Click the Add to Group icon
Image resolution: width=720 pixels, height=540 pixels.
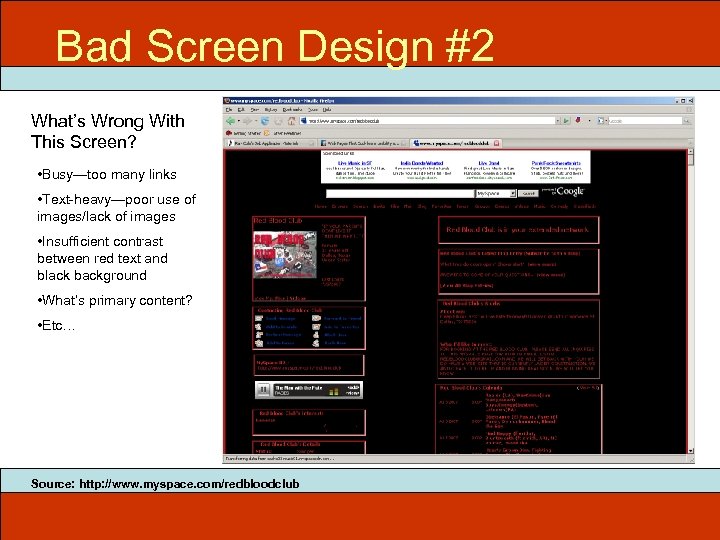(259, 343)
